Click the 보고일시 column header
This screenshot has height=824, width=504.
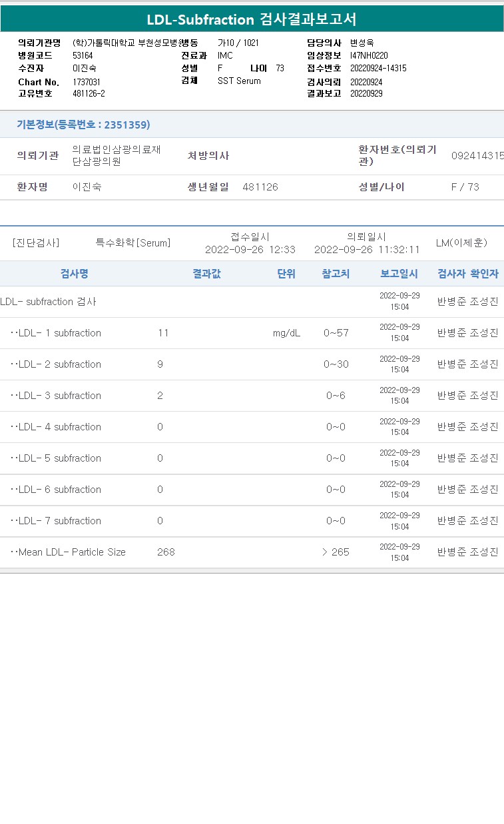399,274
